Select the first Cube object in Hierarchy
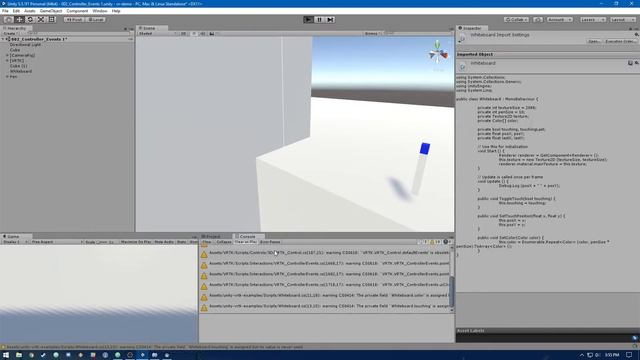 15,50
